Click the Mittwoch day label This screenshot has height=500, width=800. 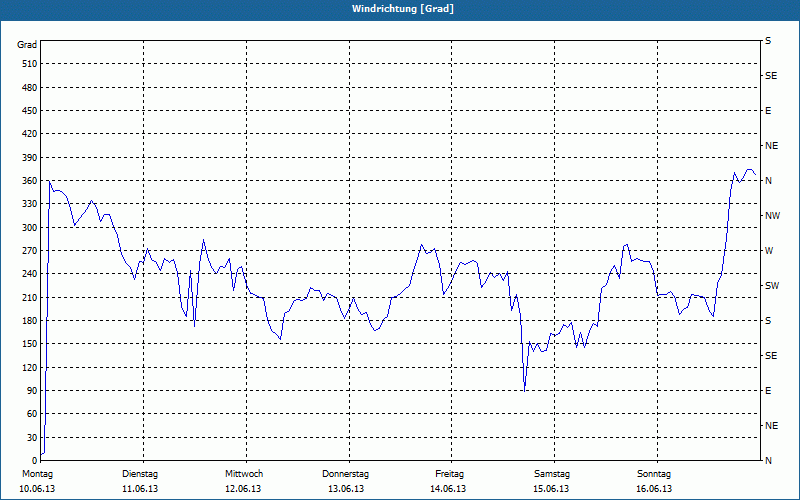point(244,474)
